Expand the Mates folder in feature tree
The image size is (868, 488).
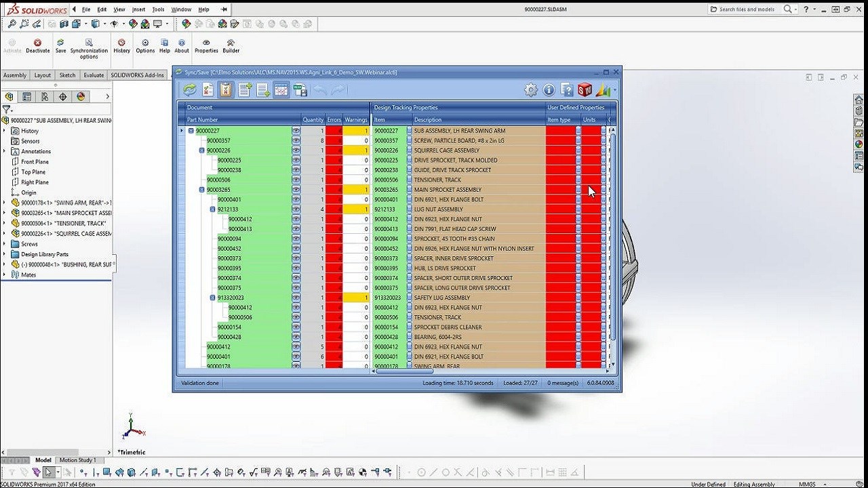coord(5,274)
